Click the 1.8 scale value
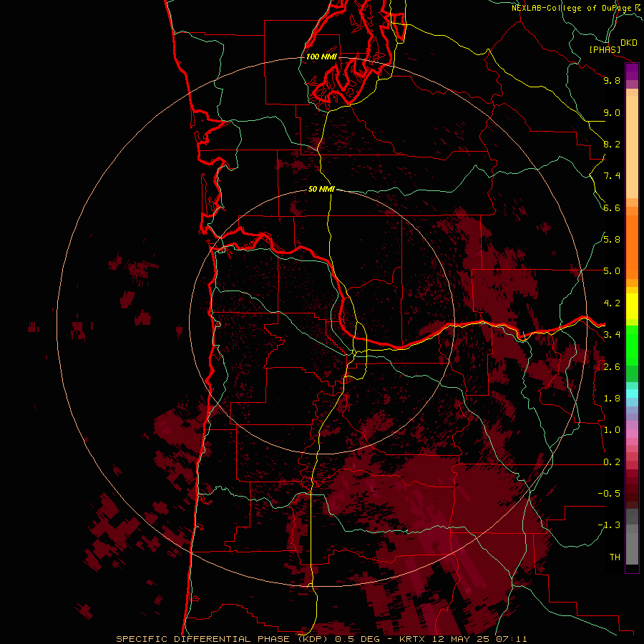Screen dimensions: 644x644 point(612,399)
